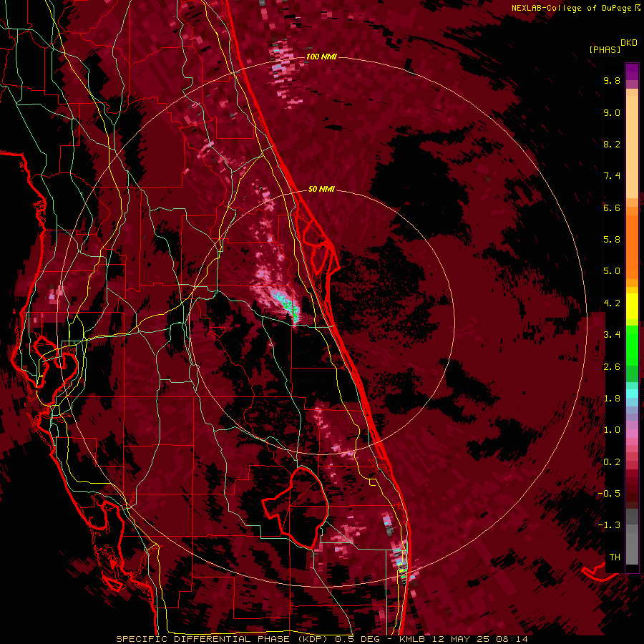
Task: Click the 08:14 timestamp in the caption
Action: tap(512, 639)
